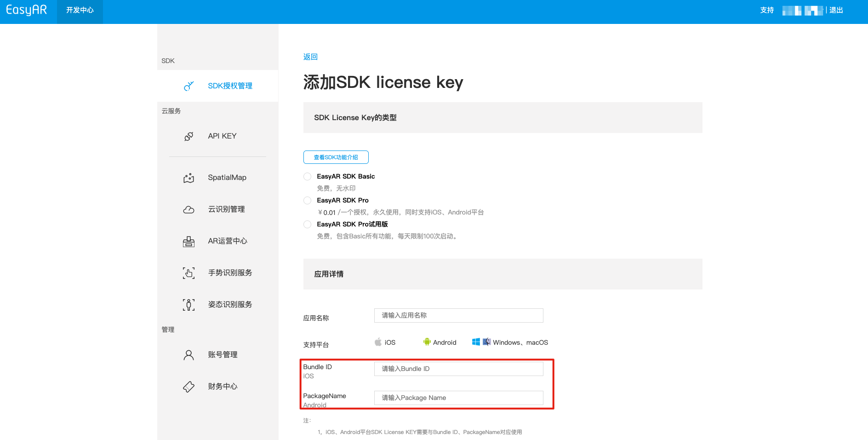
Task: Choose EasyAR SDK Pro option
Action: click(307, 200)
